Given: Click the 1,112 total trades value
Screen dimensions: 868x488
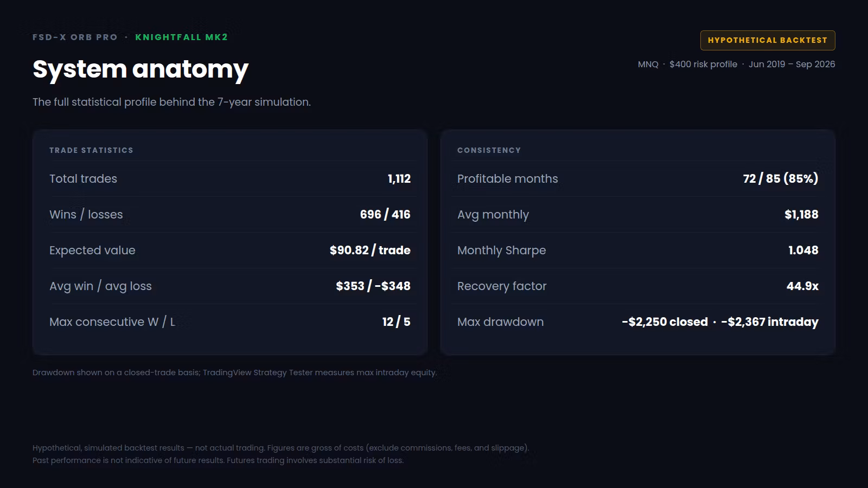Looking at the screenshot, I should click(x=399, y=179).
